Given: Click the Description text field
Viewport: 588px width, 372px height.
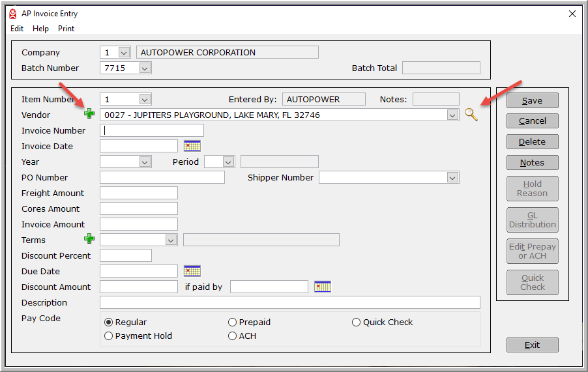Looking at the screenshot, I should 289,302.
